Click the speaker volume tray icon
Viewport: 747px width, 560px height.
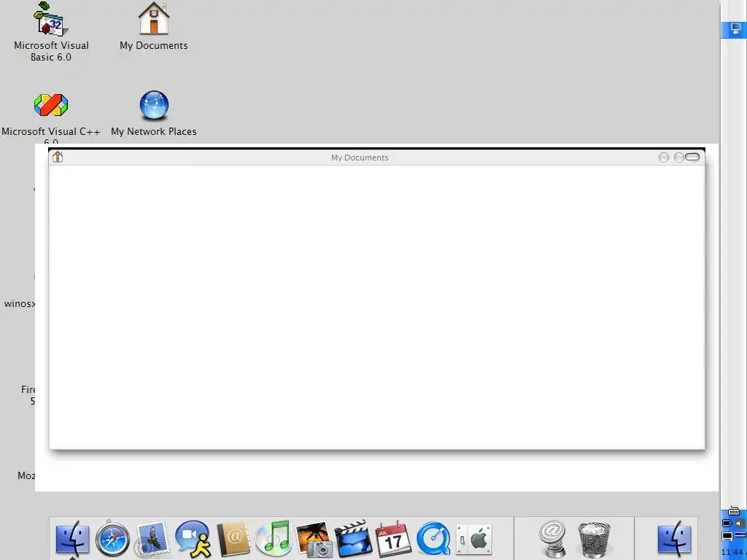[x=740, y=524]
